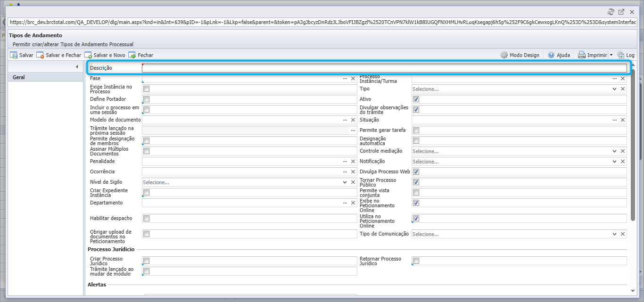Open the Imprimir dropdown arrow

(611, 55)
